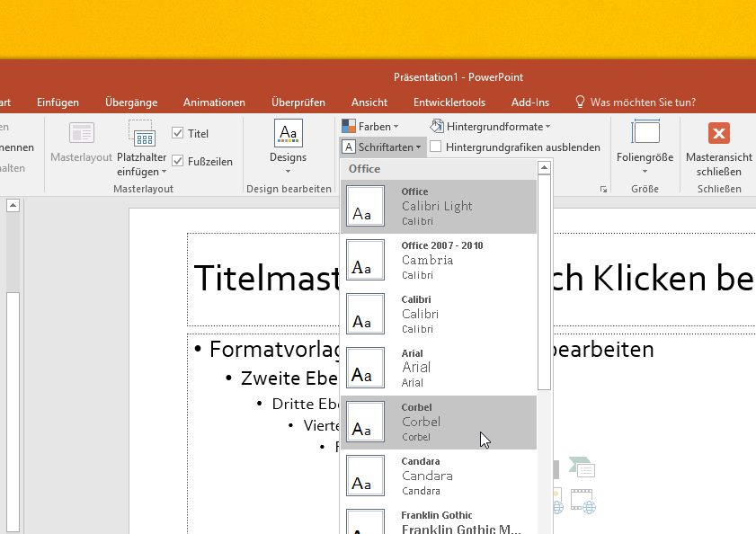Click the Zweite Ebene bullet text
Screen dimensions: 756x534
[289, 378]
